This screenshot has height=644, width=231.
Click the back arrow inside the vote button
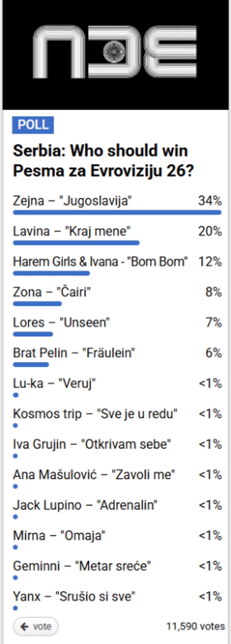(x=24, y=626)
